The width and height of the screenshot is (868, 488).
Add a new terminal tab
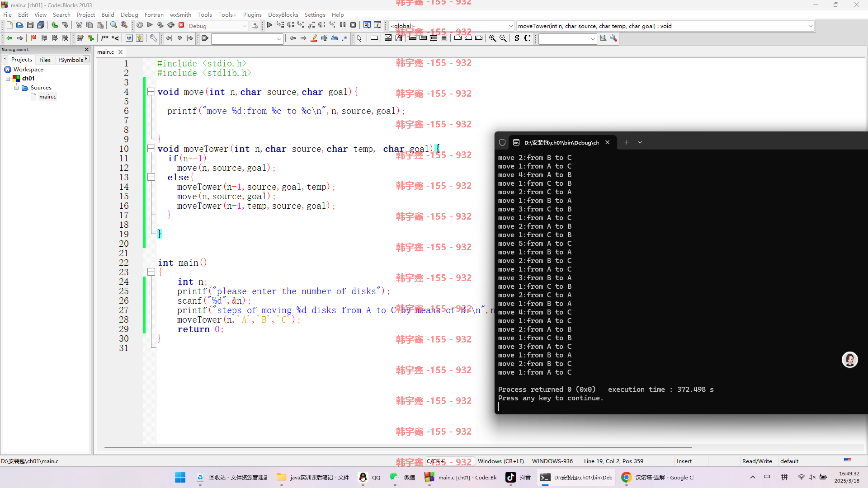(x=627, y=142)
